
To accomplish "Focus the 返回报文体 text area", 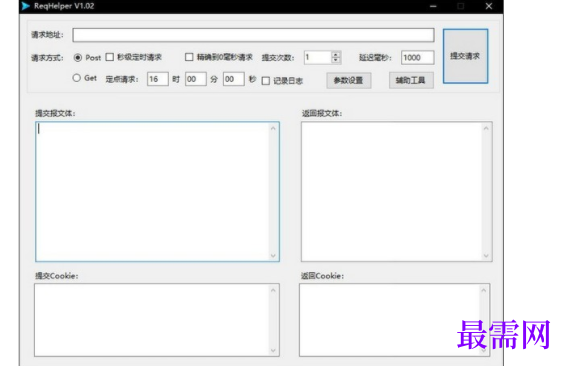I will point(396,192).
